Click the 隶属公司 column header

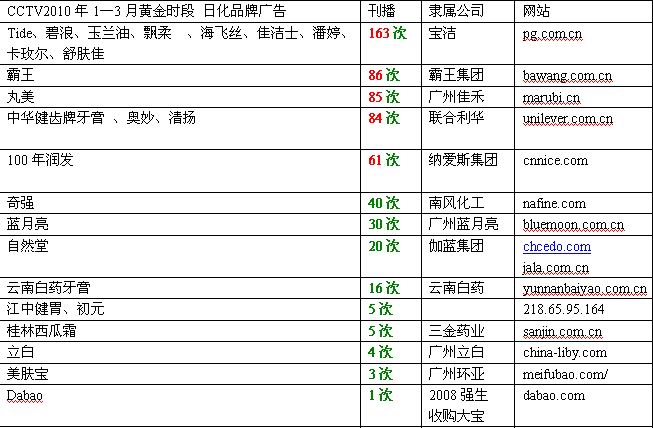coord(456,11)
